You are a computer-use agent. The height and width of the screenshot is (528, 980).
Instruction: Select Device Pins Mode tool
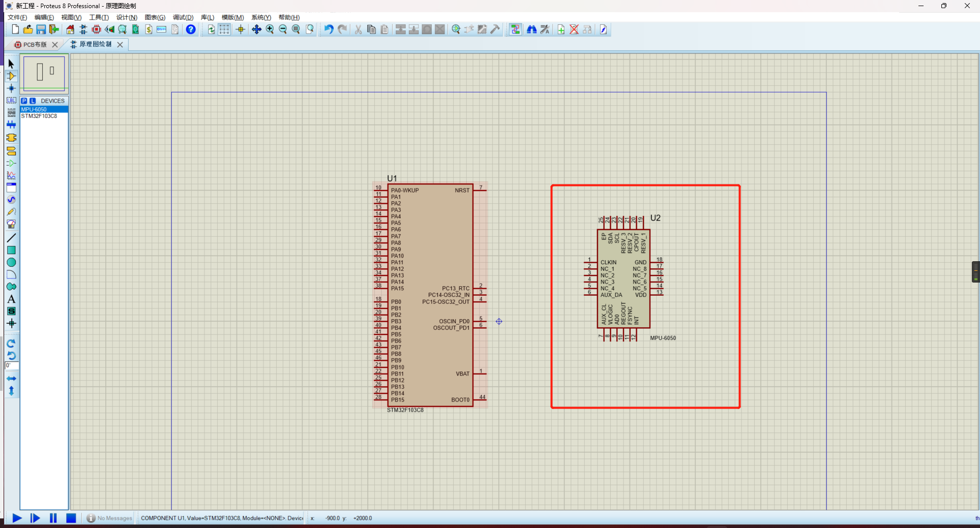(11, 163)
